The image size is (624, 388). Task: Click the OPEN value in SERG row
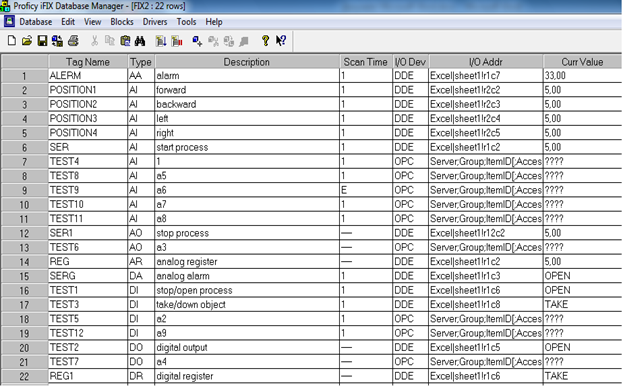(x=582, y=276)
